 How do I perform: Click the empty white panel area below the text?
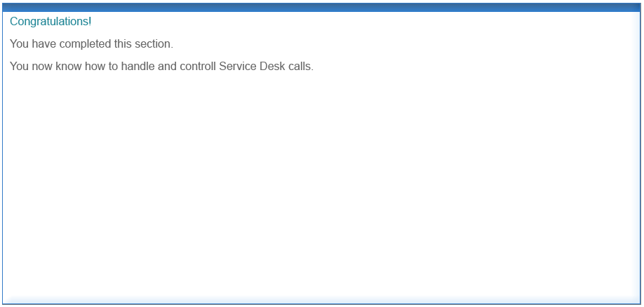(x=321, y=185)
